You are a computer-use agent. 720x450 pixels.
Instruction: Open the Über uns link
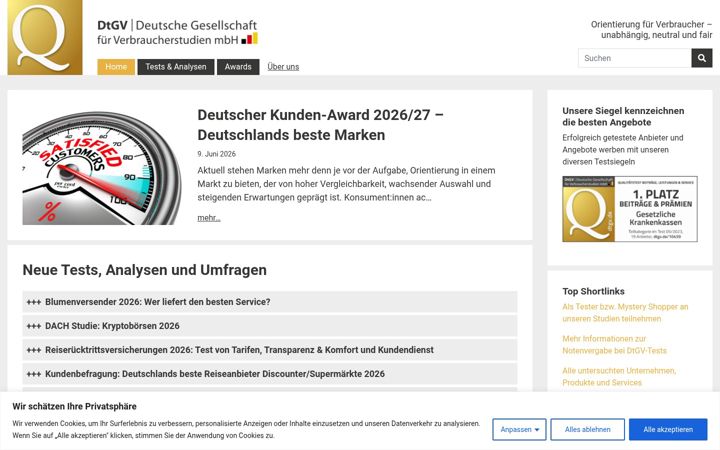tap(283, 67)
